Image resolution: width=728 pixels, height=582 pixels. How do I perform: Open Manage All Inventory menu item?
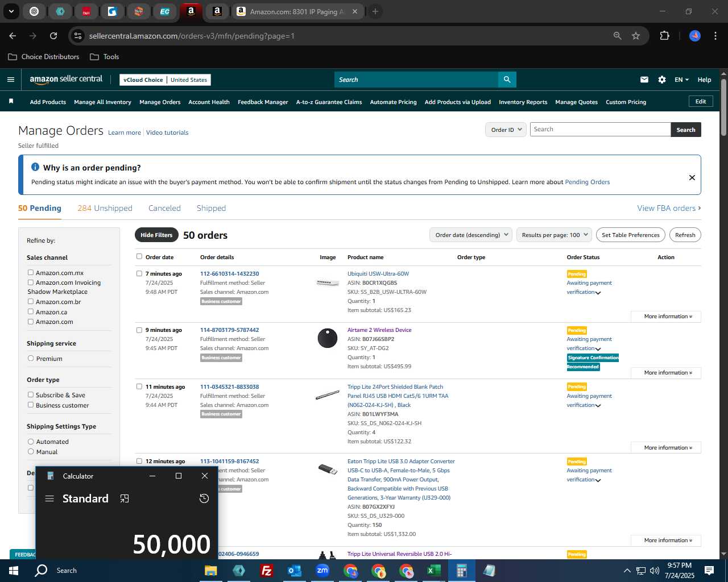(102, 102)
